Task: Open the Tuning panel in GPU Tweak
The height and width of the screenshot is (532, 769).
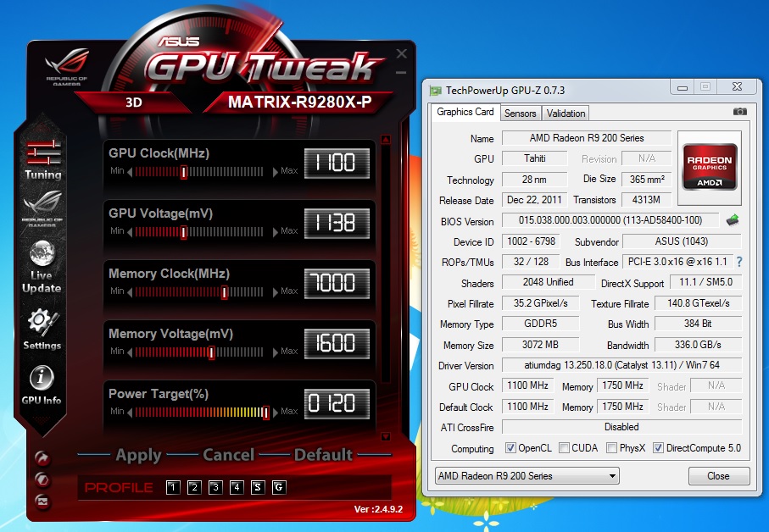Action: coord(43,160)
